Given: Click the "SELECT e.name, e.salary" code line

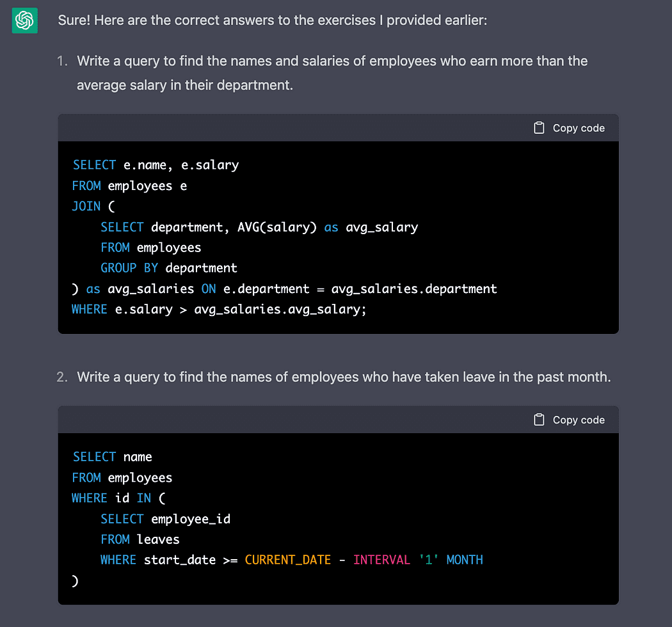Looking at the screenshot, I should (156, 165).
